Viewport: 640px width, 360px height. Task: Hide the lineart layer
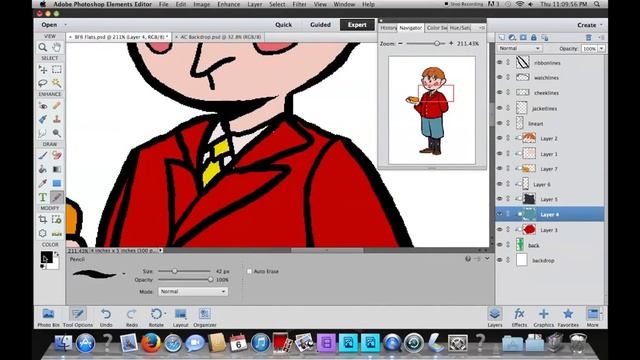coord(500,123)
